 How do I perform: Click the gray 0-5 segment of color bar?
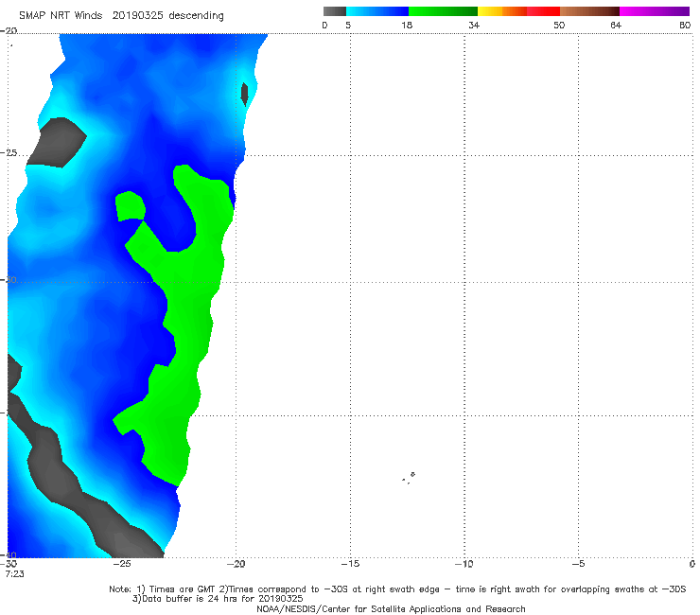[x=334, y=11]
